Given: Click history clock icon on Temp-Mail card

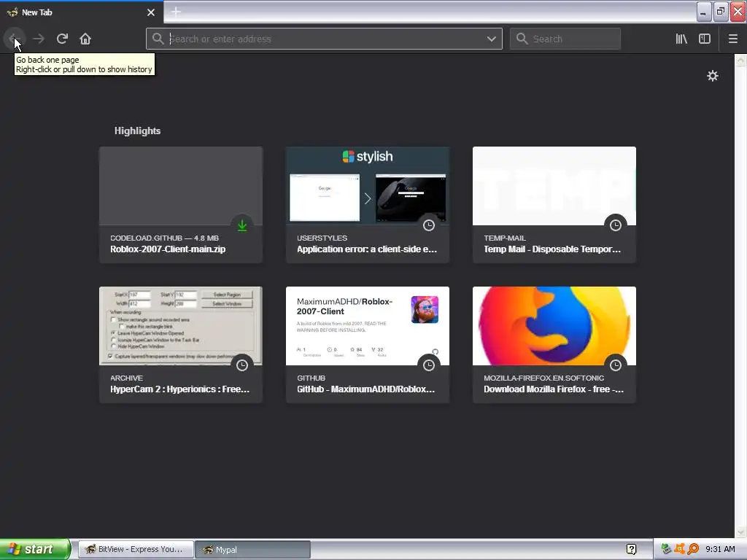Looking at the screenshot, I should pyautogui.click(x=616, y=225).
